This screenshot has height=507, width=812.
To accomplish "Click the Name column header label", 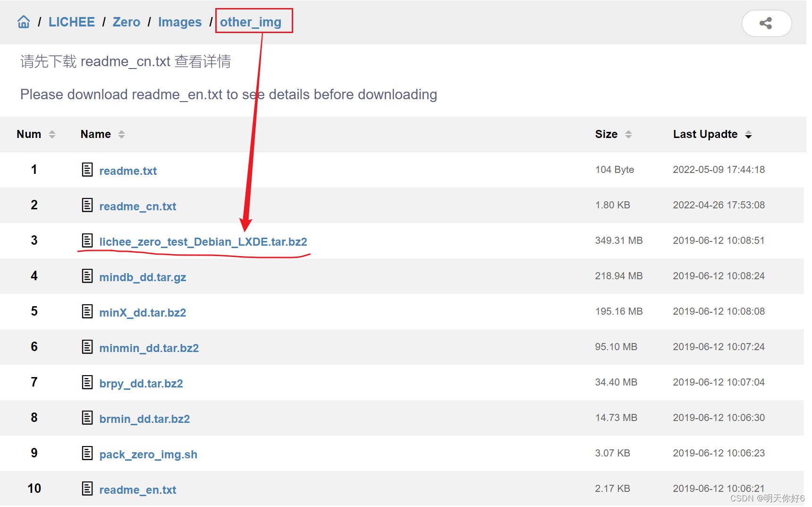I will pos(95,134).
